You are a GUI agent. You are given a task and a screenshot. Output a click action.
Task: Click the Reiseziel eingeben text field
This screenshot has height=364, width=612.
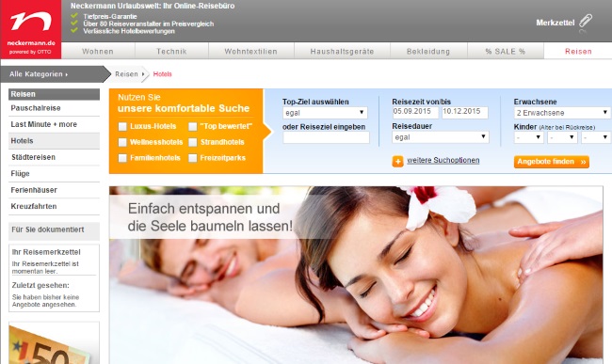326,137
